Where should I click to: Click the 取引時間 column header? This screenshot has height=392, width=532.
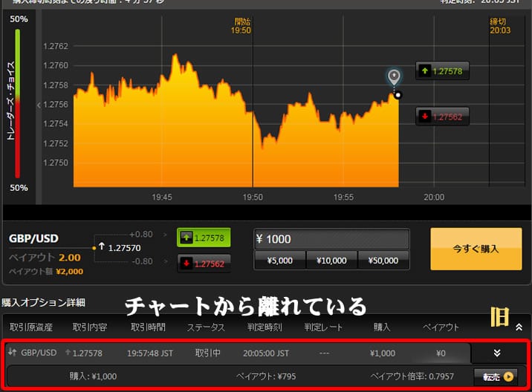149,327
